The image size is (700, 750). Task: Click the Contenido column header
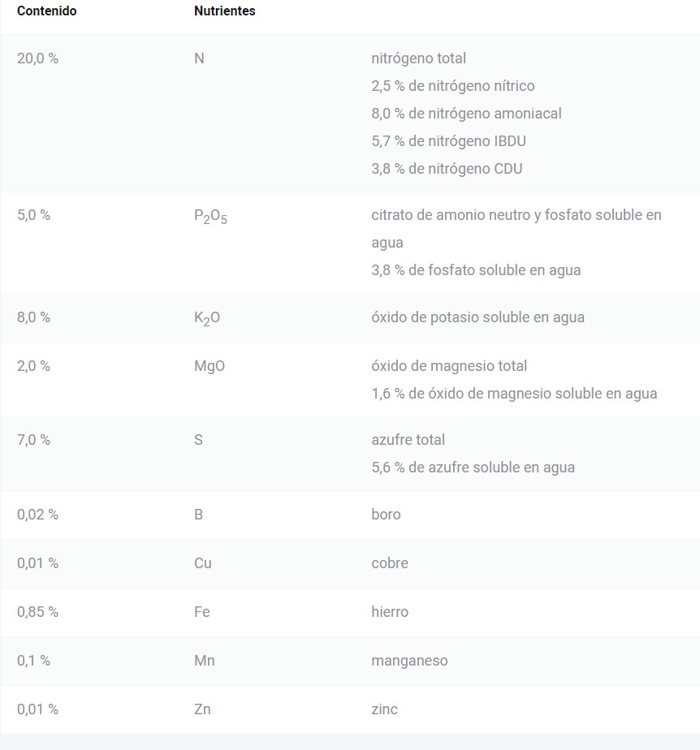[x=46, y=11]
